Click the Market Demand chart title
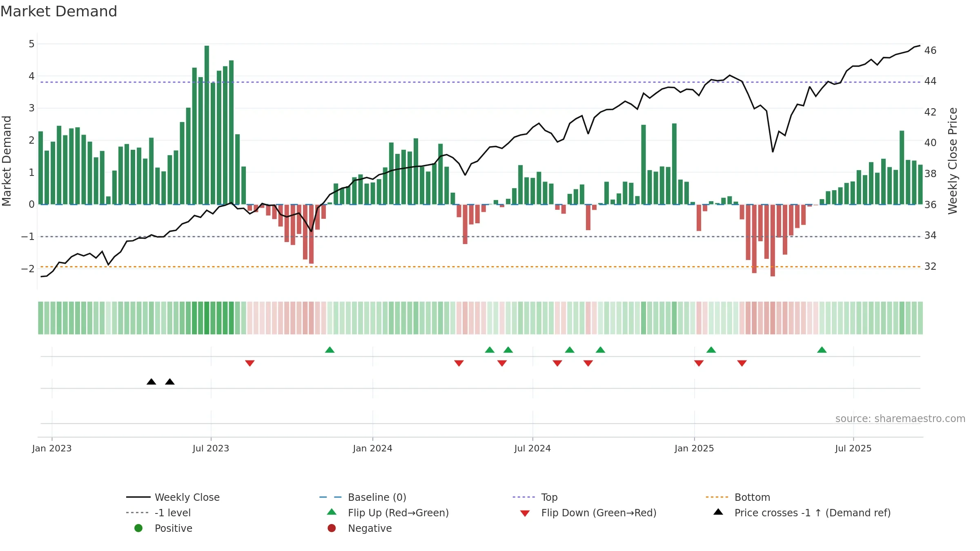The image size is (980, 551). pos(59,11)
